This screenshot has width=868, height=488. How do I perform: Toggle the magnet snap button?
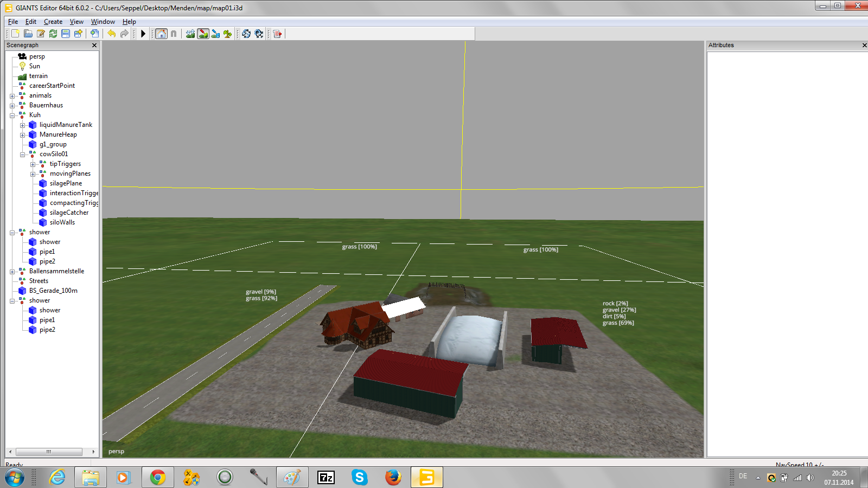coord(174,34)
